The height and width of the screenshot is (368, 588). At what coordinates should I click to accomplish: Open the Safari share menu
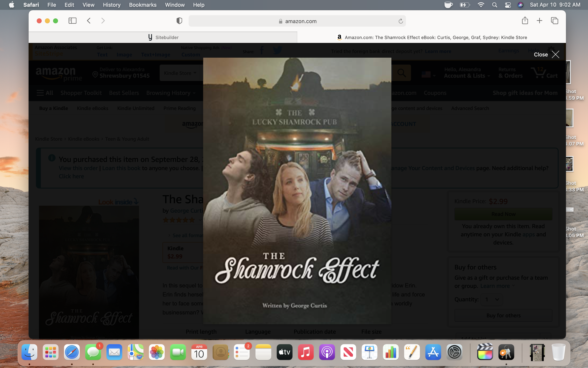point(525,20)
